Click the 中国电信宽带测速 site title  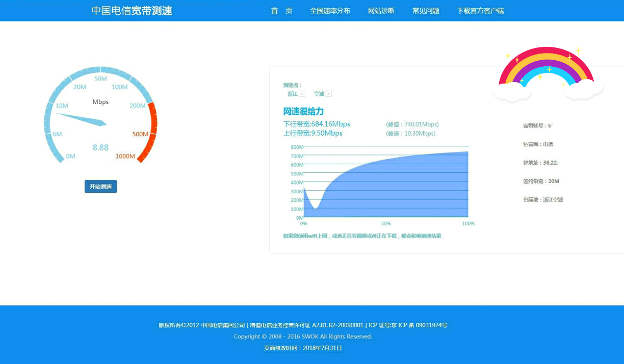[x=132, y=11]
